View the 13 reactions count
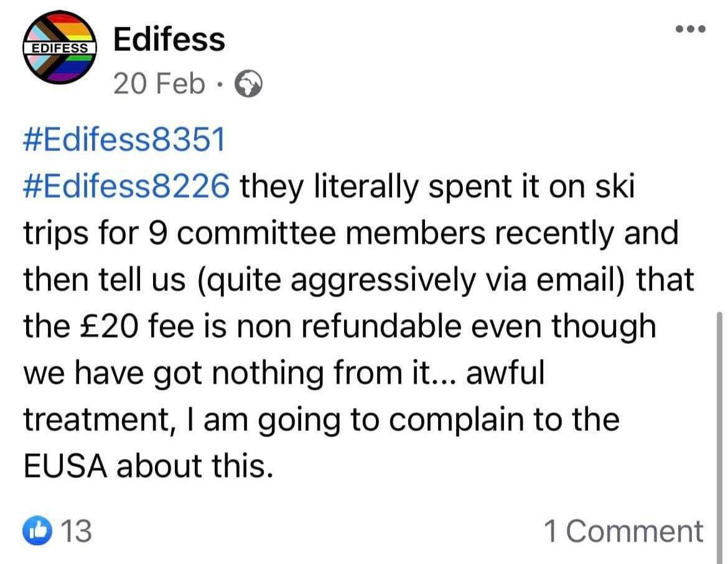The height and width of the screenshot is (564, 728). pos(77,530)
